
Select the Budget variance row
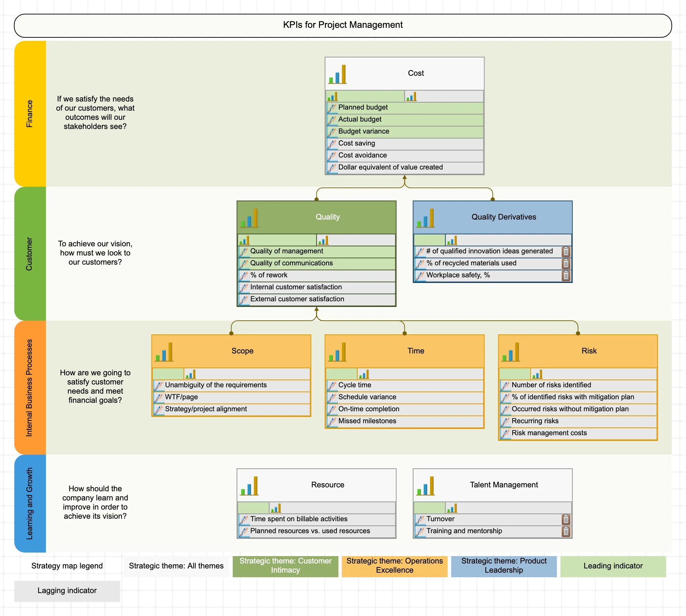click(404, 132)
